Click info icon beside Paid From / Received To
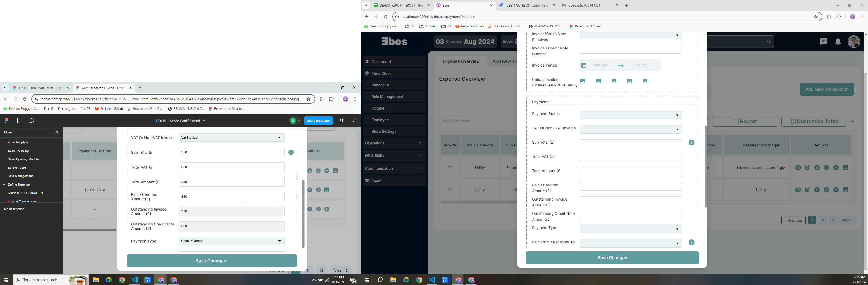 coord(692,242)
